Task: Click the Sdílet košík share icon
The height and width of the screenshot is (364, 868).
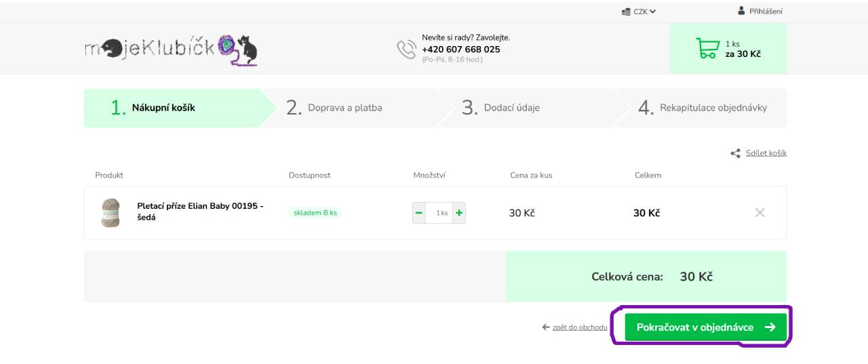Action: pyautogui.click(x=735, y=153)
